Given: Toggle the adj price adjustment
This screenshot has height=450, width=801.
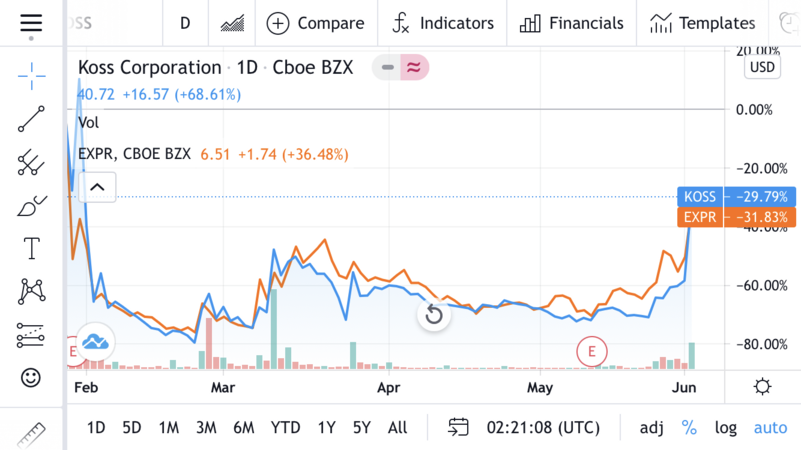Looking at the screenshot, I should 651,428.
